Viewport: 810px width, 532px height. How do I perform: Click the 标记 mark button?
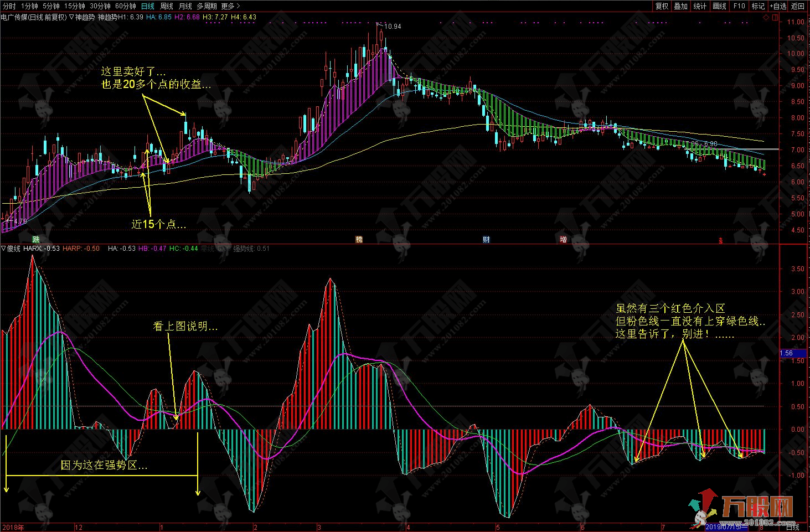tap(757, 6)
